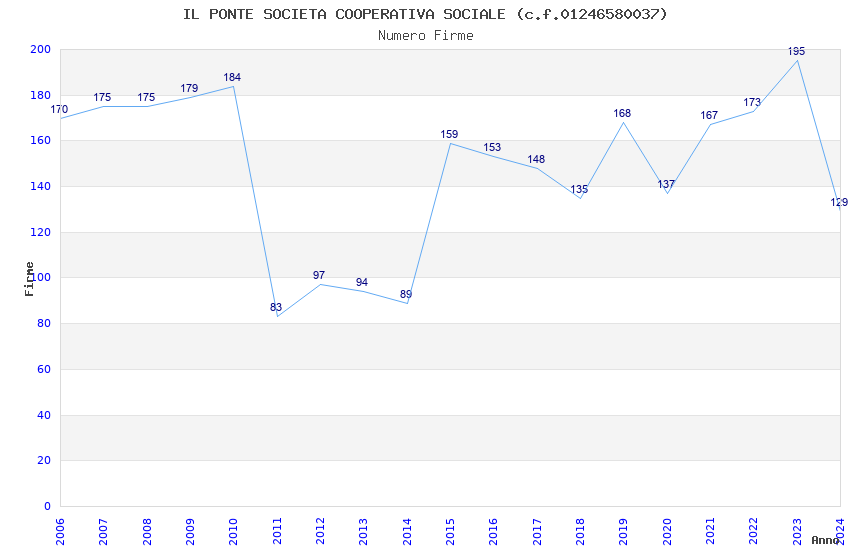Click the x-axis year 2008
Image resolution: width=850 pixels, height=550 pixels.
tap(146, 531)
